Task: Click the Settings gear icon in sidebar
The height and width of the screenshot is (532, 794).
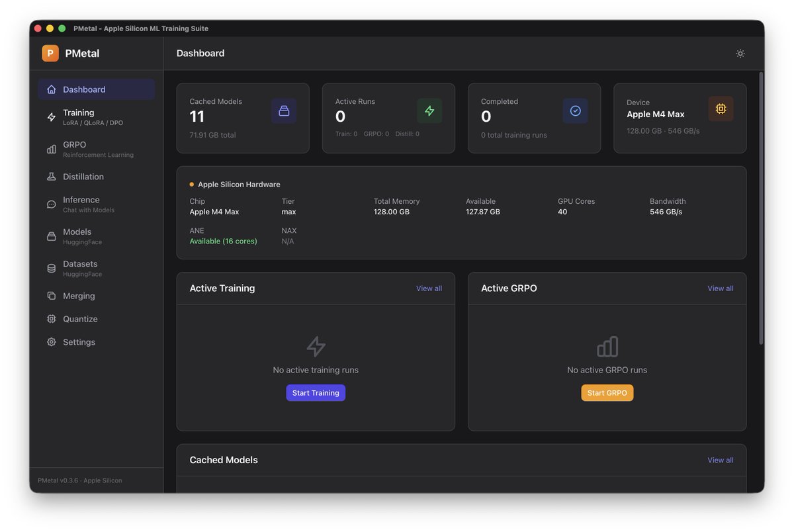Action: (52, 342)
